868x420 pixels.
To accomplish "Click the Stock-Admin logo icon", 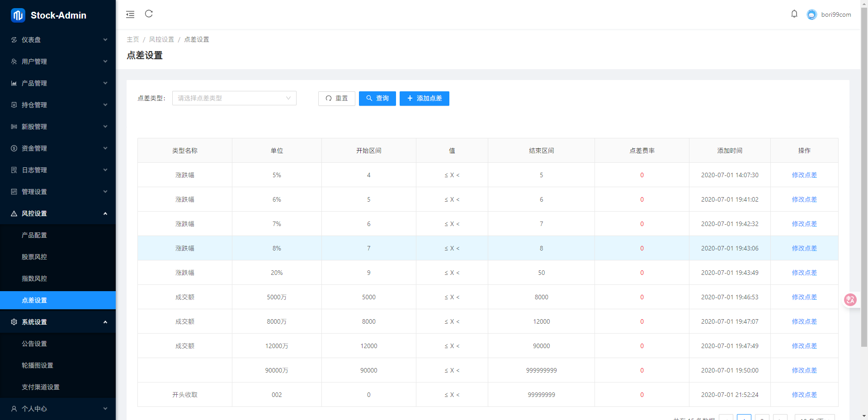I will point(18,15).
